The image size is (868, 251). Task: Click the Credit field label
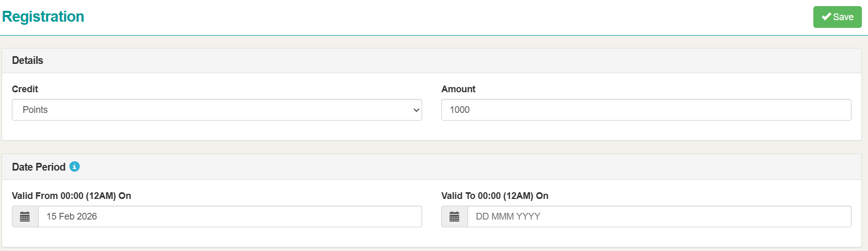coord(25,89)
